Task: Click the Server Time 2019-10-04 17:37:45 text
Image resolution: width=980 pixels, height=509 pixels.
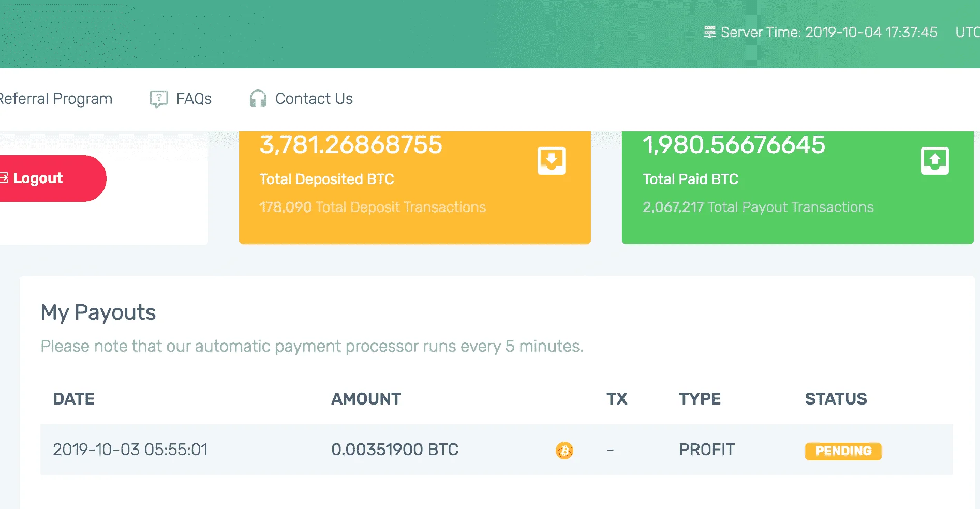Action: click(x=829, y=32)
